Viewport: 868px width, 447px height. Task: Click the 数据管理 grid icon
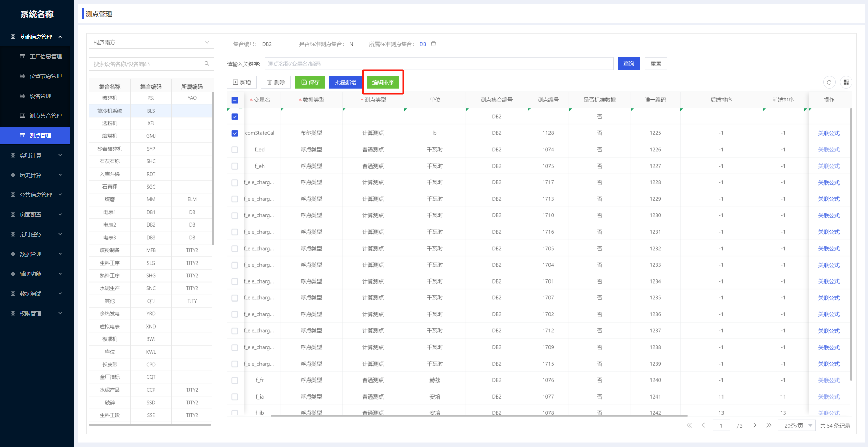point(13,254)
